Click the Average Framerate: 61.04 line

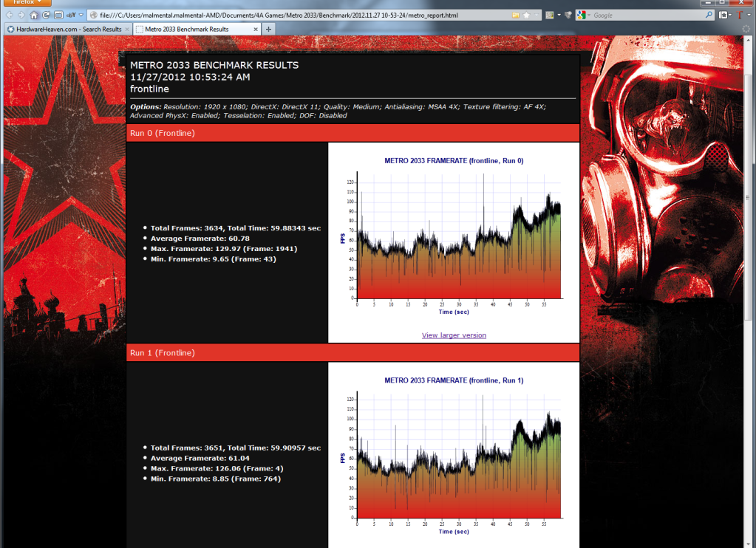[200, 459]
